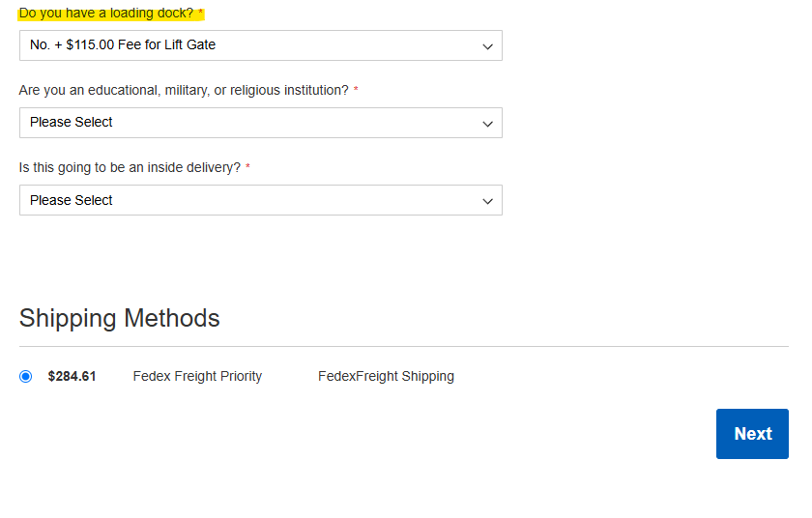Click "Please Select" text under inside delivery
The height and width of the screenshot is (518, 812).
[71, 200]
